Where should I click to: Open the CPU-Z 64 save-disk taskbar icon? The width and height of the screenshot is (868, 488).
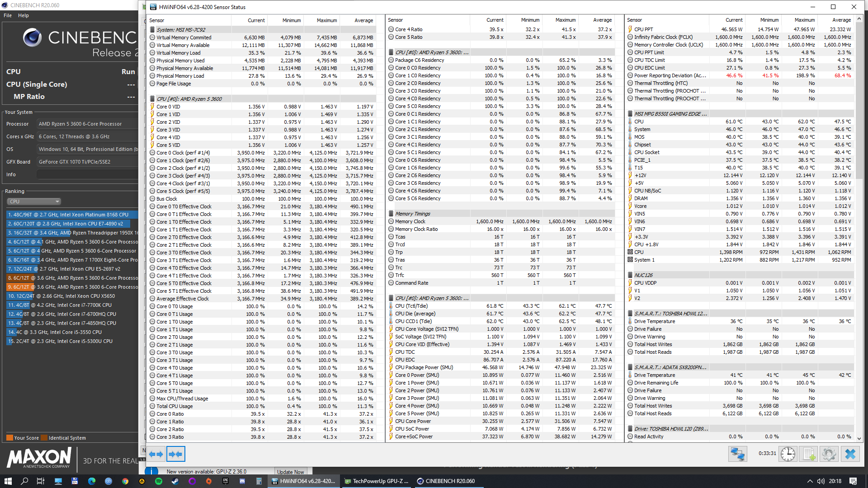(x=75, y=481)
